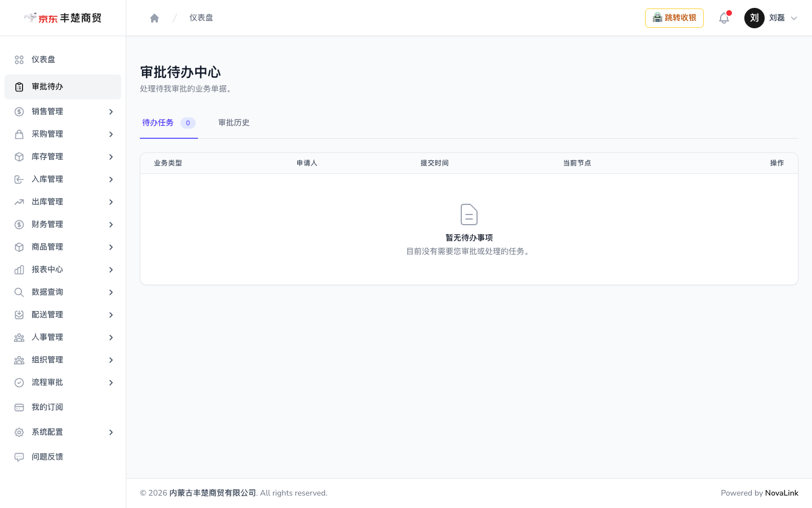The height and width of the screenshot is (508, 812).
Task: Expand the 报表中心 chevron
Action: click(x=111, y=270)
